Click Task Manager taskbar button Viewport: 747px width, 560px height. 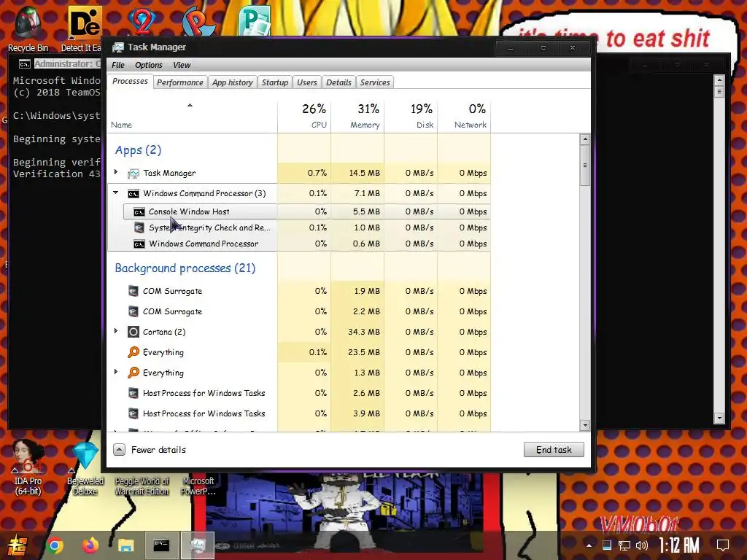tap(198, 545)
